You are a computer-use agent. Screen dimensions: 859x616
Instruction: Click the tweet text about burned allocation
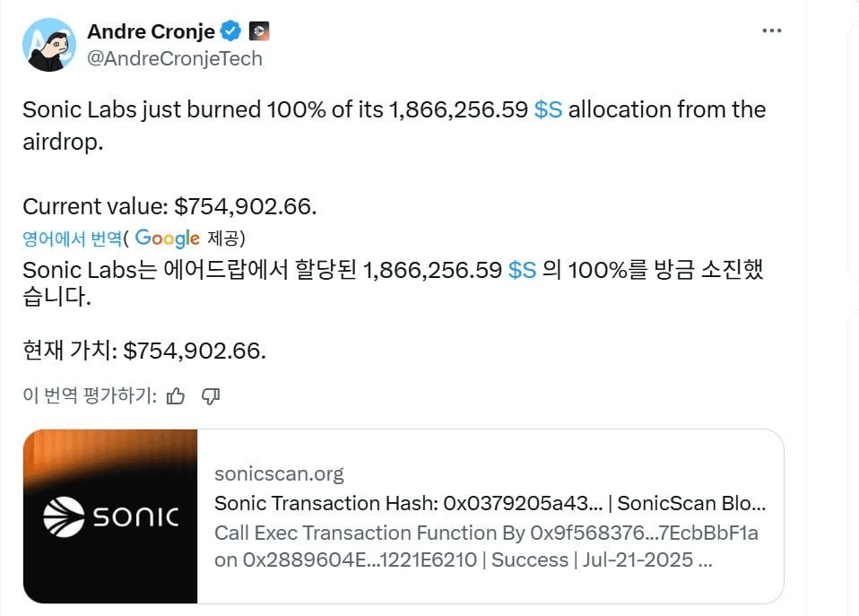click(395, 126)
